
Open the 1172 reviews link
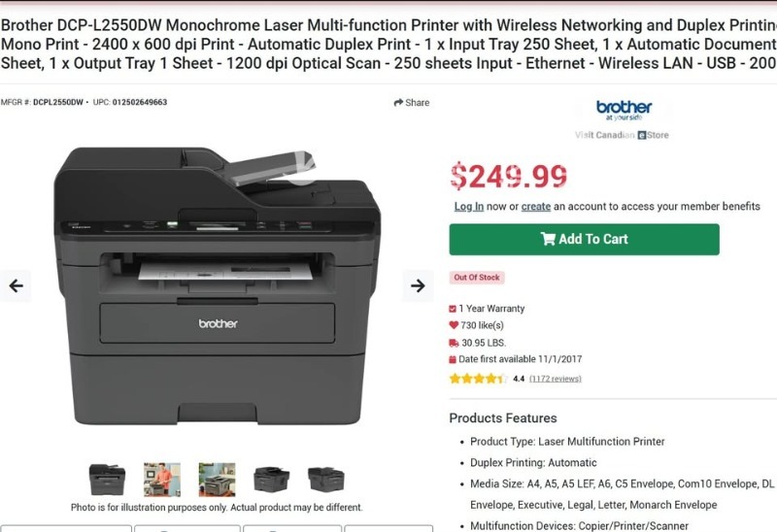(555, 379)
